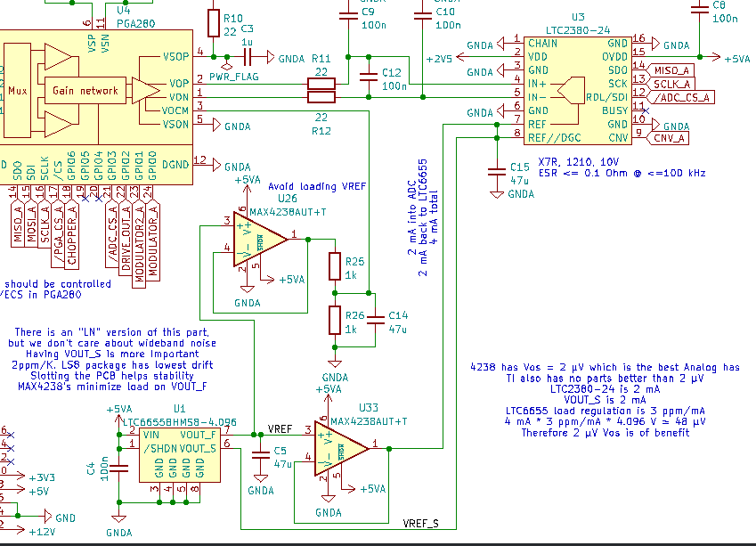756x546 pixels.
Task: Click 'Slotting the PCB helps stability' note
Action: pyautogui.click(x=112, y=376)
